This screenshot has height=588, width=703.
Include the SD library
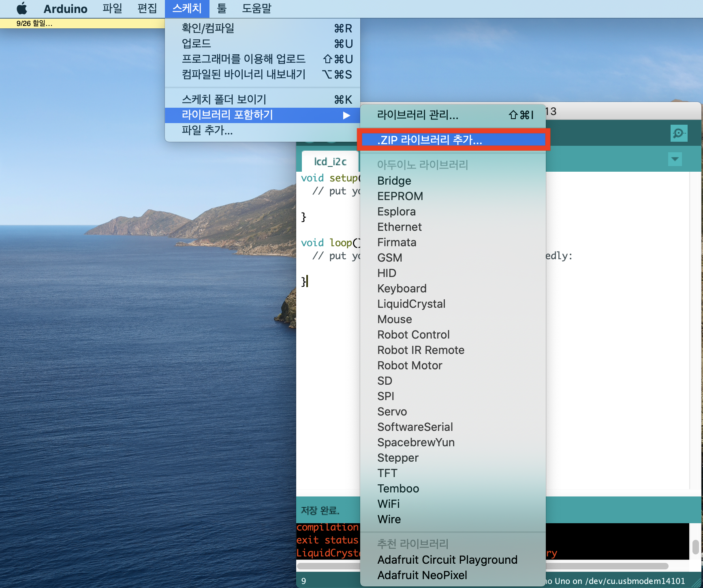tap(453, 381)
